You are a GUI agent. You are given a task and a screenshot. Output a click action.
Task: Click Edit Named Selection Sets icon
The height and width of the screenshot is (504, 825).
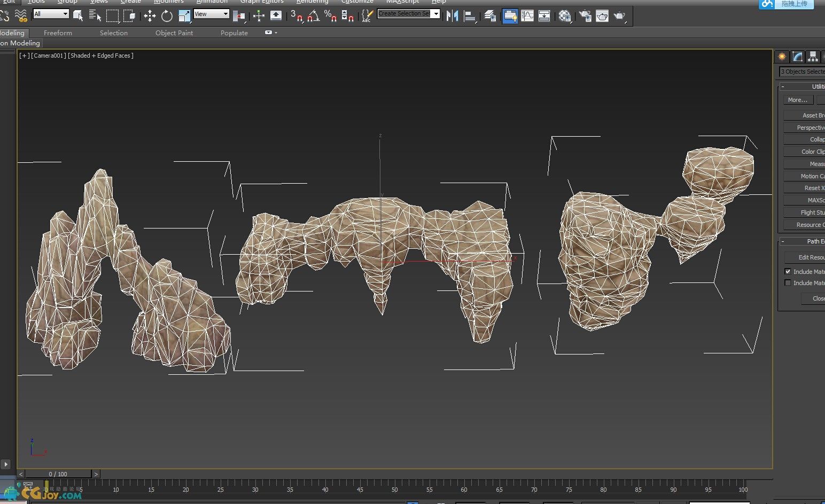[367, 15]
